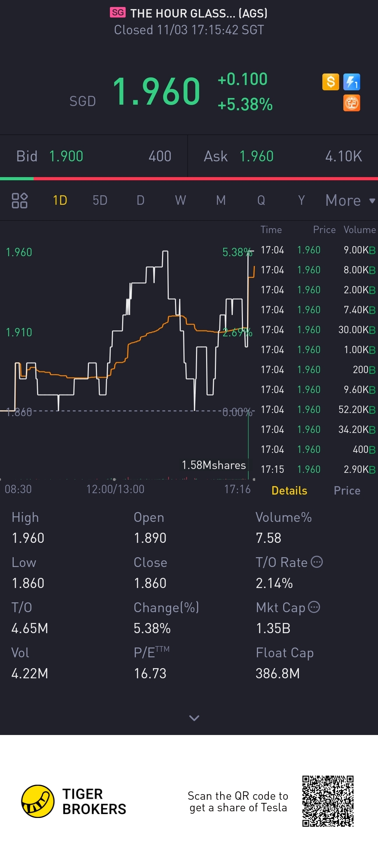
Task: Scan the Tesla share QR code
Action: point(328,801)
